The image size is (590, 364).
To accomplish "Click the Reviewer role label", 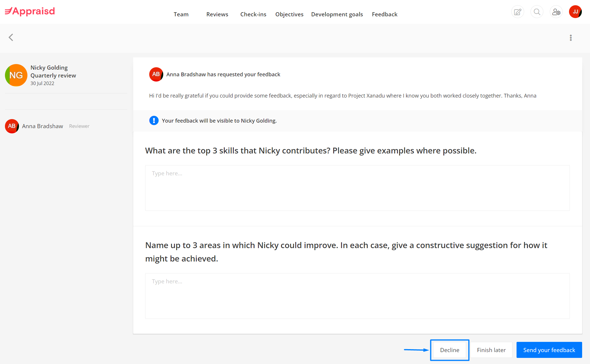I will tap(79, 126).
